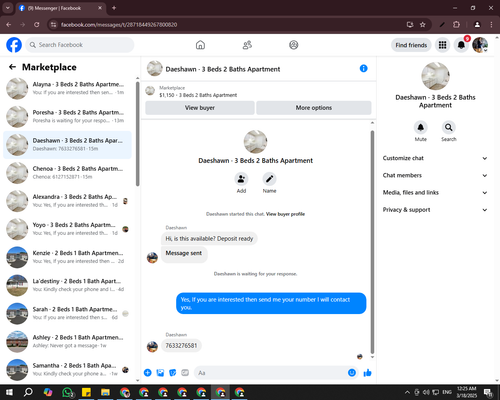Click the Search Facebook field
500x400 pixels.
point(80,45)
